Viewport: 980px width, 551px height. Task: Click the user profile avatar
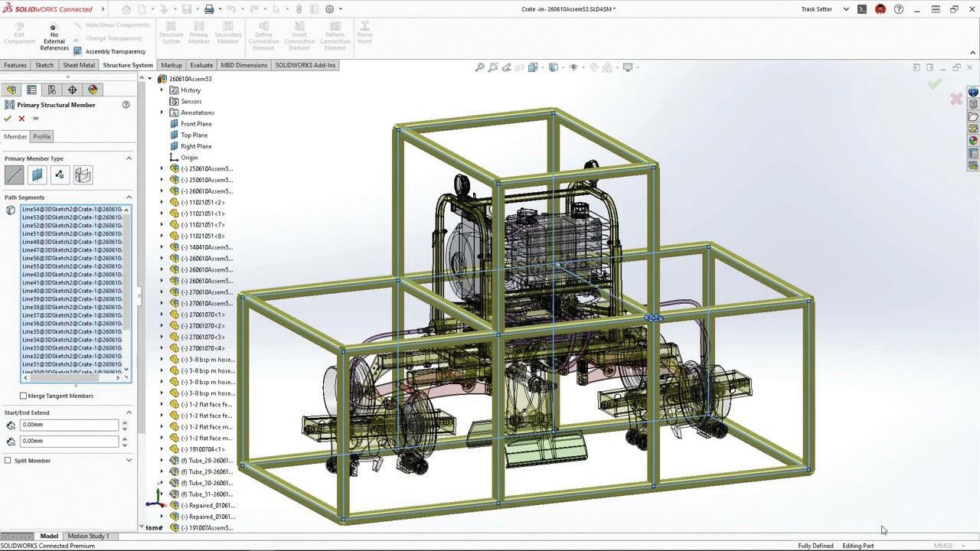tap(880, 9)
